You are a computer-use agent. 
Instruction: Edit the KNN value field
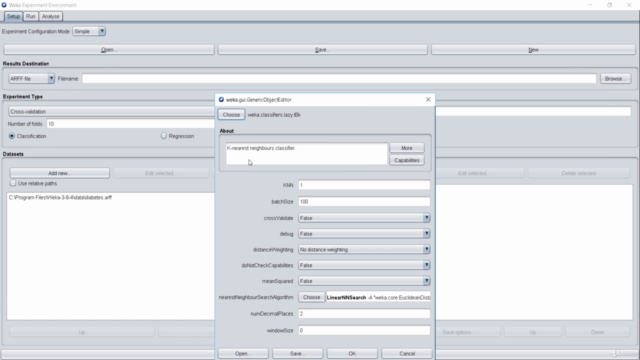click(364, 185)
